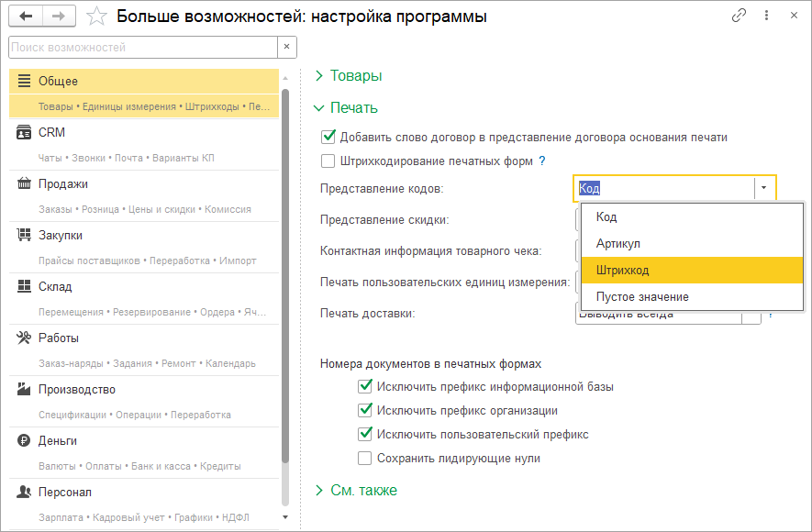Uncheck Исключить префикс организации
Viewport: 812px width, 532px height.
(365, 411)
